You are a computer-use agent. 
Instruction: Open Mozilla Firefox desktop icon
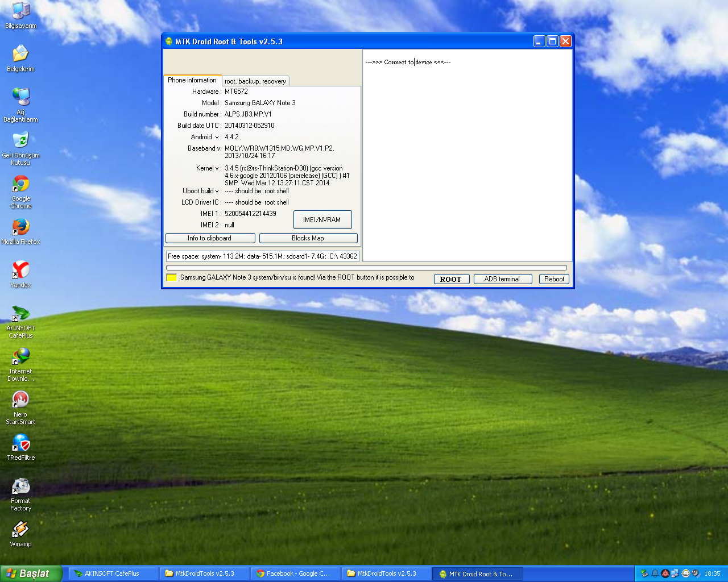point(21,227)
